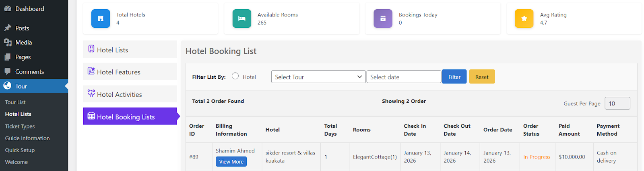Switch to the Hotel Features tab
Image resolution: width=644 pixels, height=171 pixels.
[130, 72]
